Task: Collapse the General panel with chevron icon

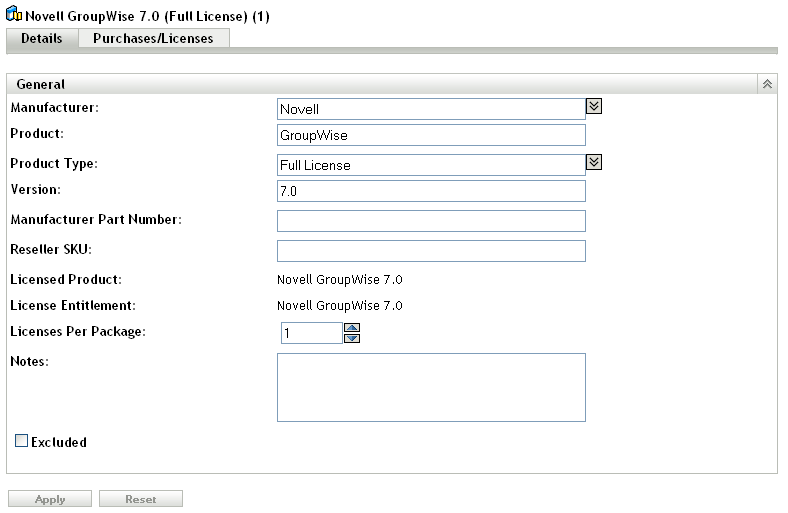Action: (767, 85)
